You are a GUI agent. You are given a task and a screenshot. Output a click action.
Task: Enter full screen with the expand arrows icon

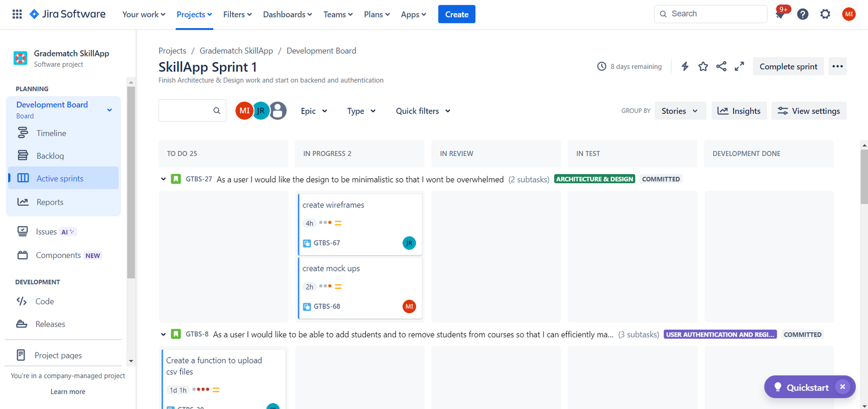click(739, 66)
